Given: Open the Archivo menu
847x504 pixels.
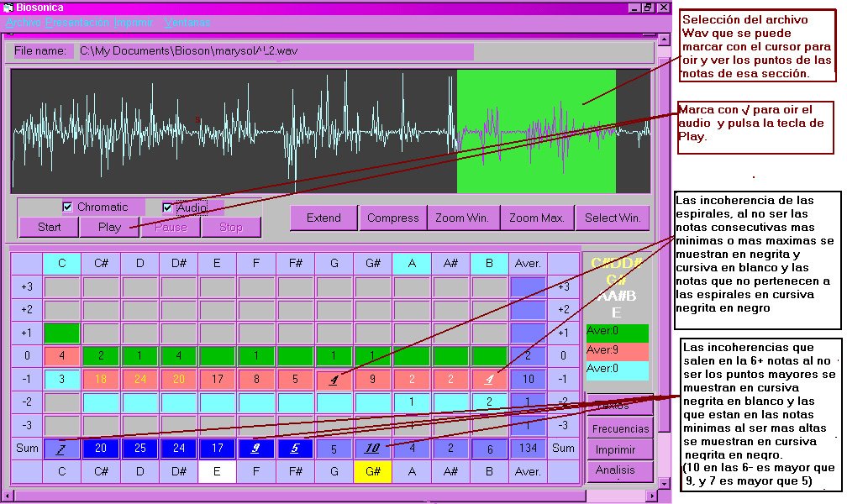Looking at the screenshot, I should pos(23,22).
